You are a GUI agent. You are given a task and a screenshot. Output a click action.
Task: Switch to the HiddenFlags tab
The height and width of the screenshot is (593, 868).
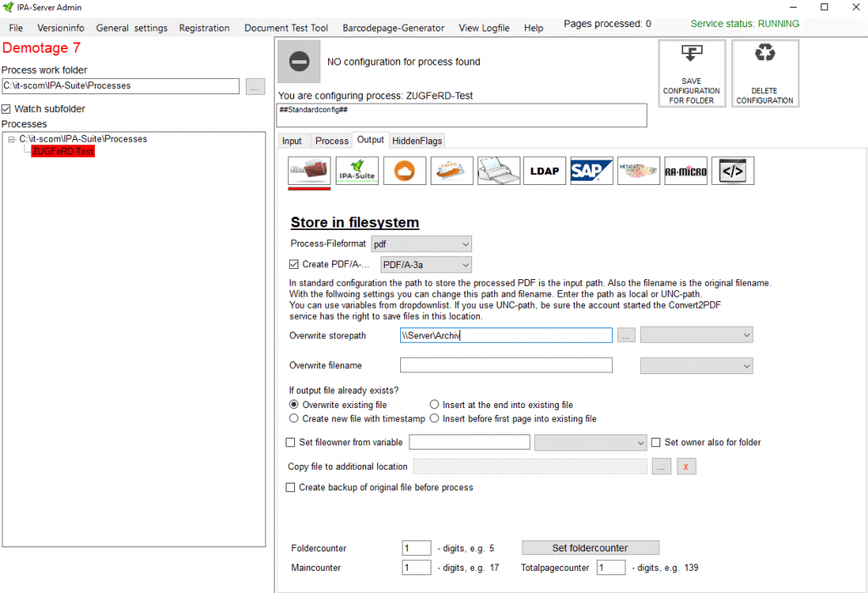pyautogui.click(x=417, y=141)
